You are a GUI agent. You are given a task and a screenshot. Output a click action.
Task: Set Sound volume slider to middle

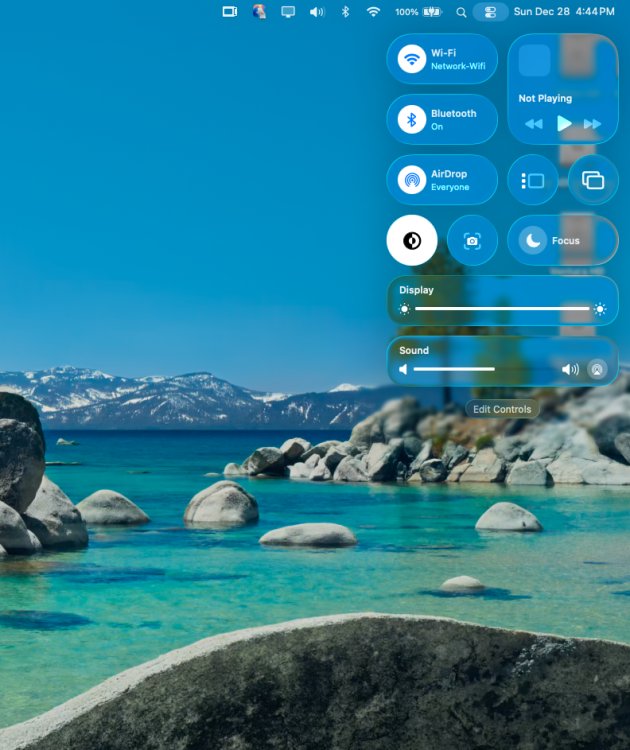[484, 369]
